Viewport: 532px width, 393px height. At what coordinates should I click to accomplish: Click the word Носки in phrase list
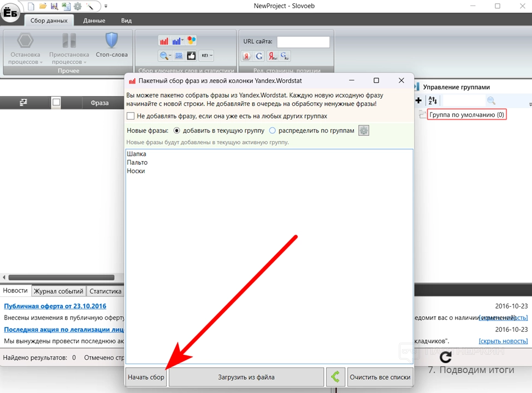[135, 171]
